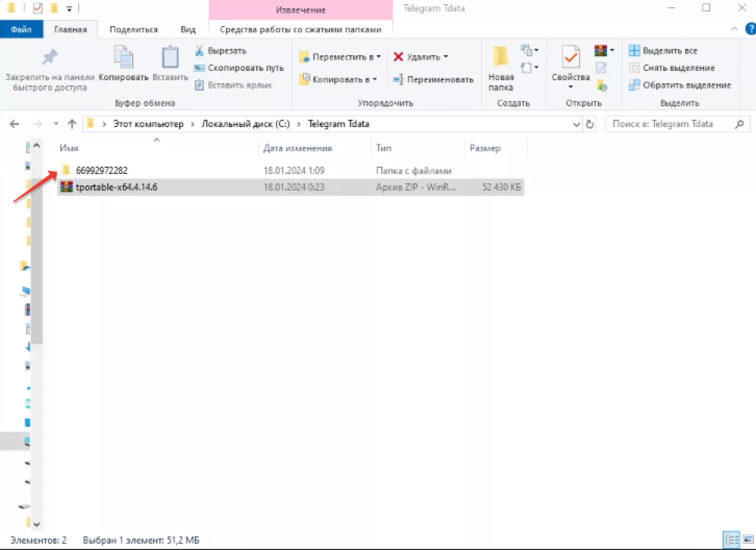Viewport: 756px width, 550px height.
Task: Click the Вставить (Paste) clipboard icon
Action: (x=170, y=57)
